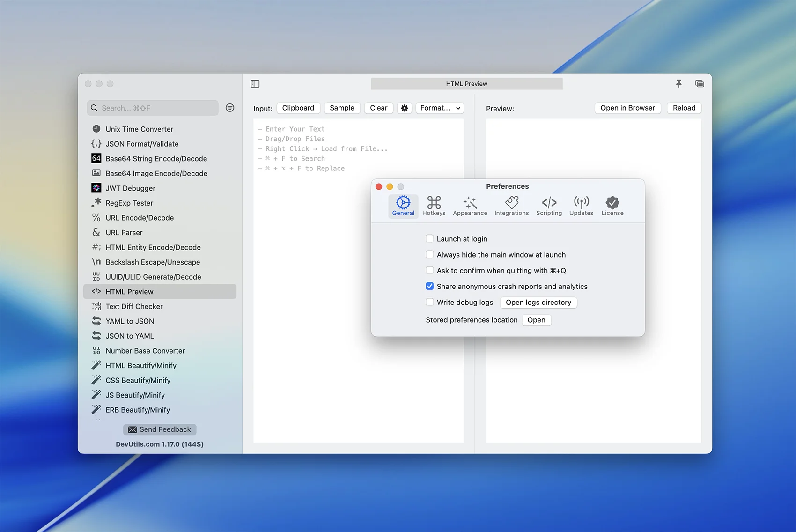Enable Launch at login checkbox

[x=429, y=239]
